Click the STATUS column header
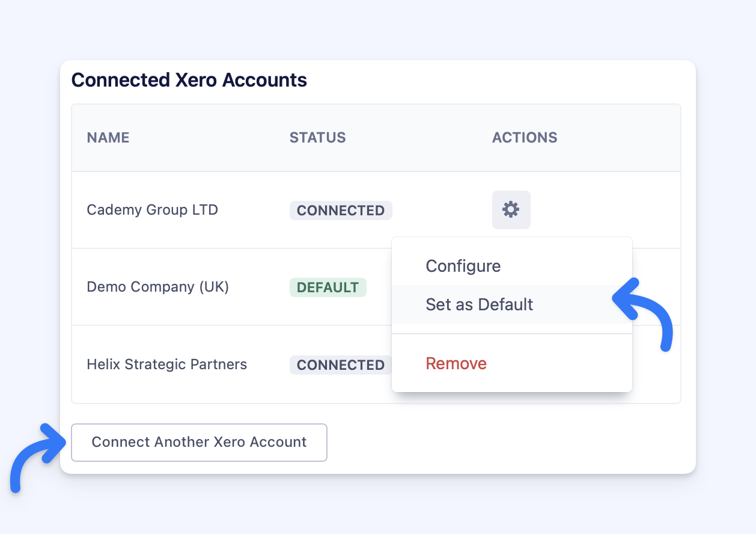Viewport: 756px width, 534px height. click(x=317, y=138)
